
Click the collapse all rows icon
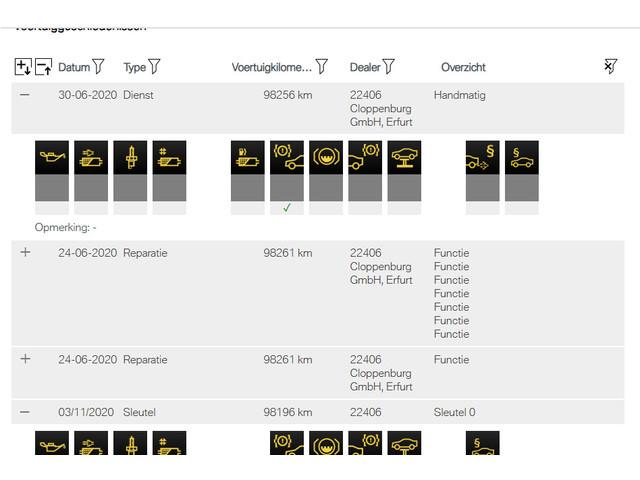pyautogui.click(x=43, y=67)
